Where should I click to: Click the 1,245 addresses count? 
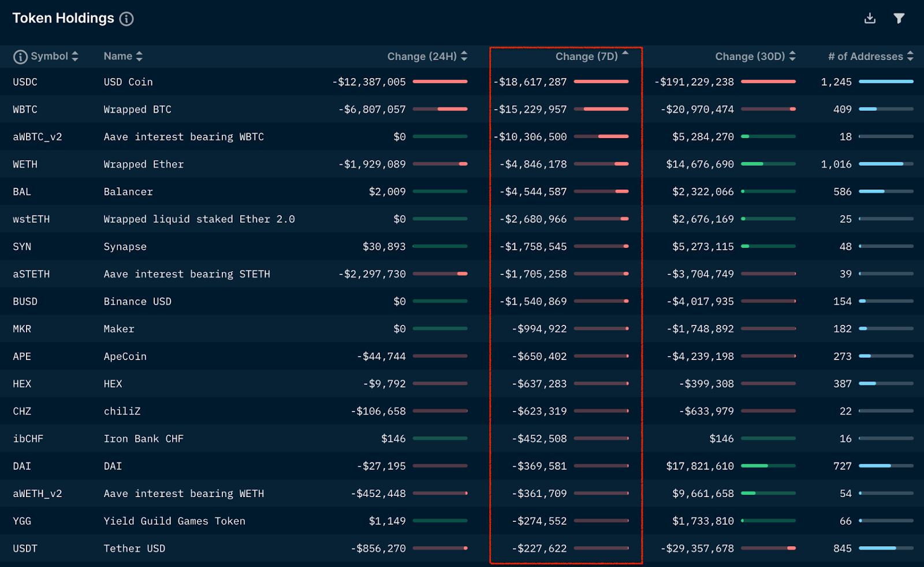[x=836, y=82]
